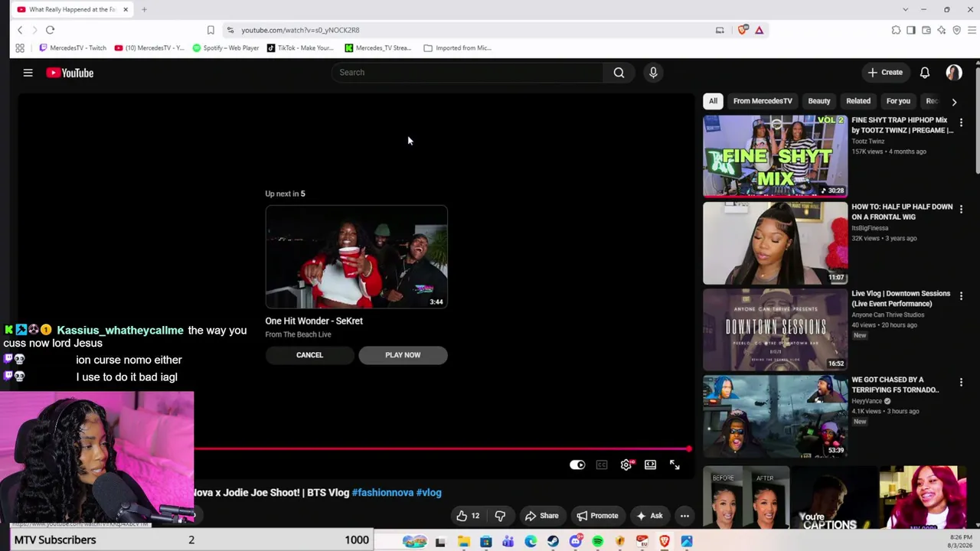Open TikTok - Make Your... bookmark

300,47
